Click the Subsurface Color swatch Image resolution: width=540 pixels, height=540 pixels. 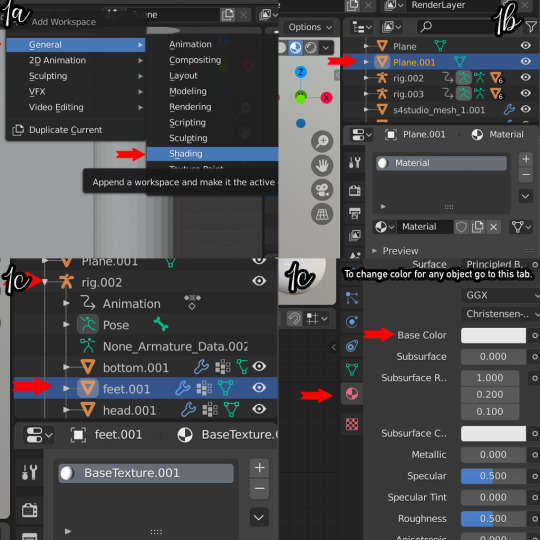(x=493, y=434)
